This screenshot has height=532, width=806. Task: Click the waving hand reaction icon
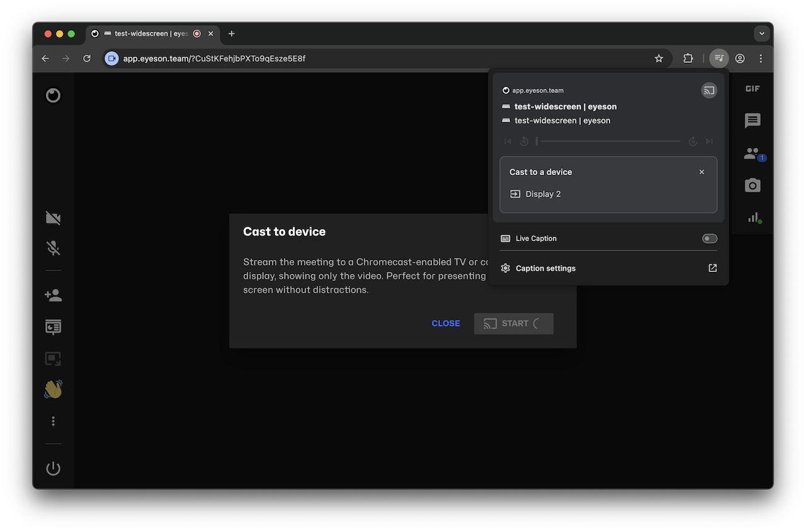(54, 389)
